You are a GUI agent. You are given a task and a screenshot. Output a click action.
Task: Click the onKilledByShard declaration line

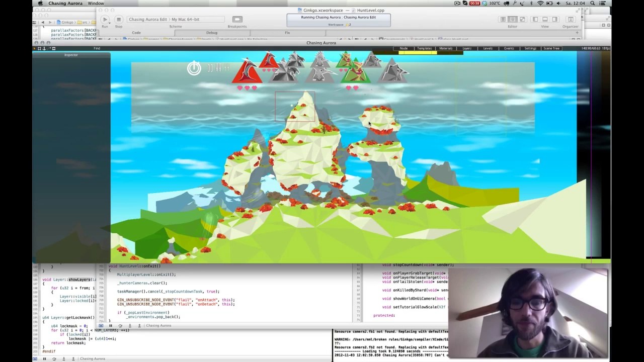click(415, 290)
